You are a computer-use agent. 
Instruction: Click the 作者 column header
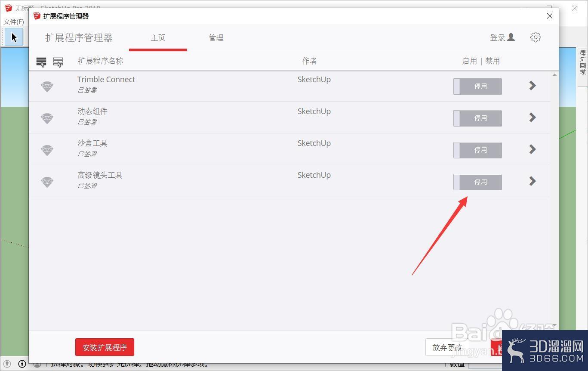click(310, 61)
